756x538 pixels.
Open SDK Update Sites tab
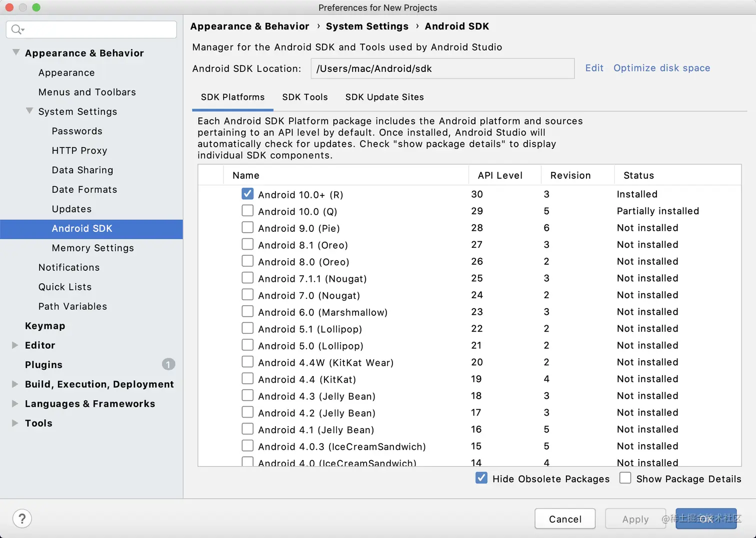click(x=384, y=97)
